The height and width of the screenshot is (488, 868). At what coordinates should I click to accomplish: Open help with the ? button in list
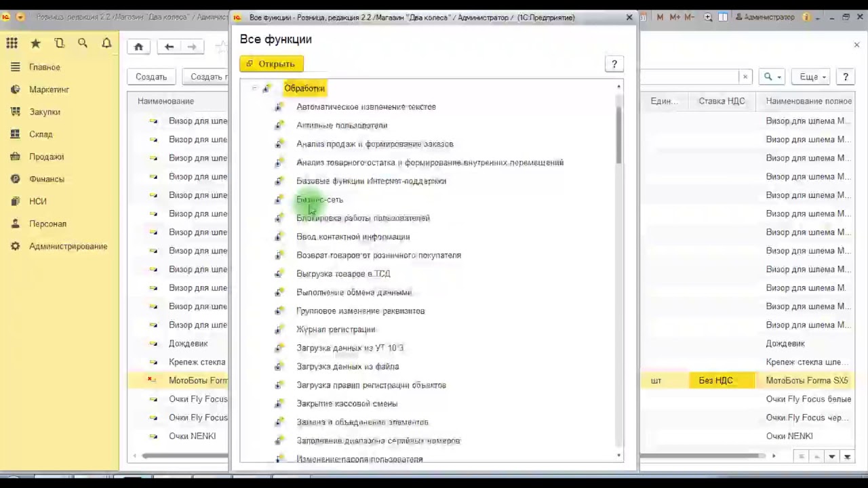pyautogui.click(x=845, y=77)
